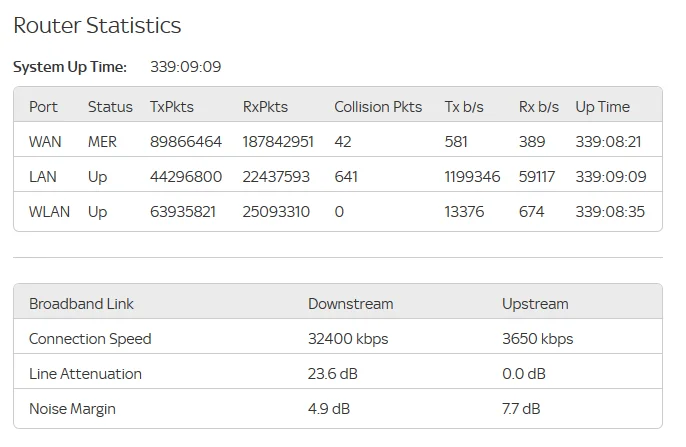Select WLAN RxPkts value 25093310
This screenshot has width=686, height=447.
pos(276,212)
